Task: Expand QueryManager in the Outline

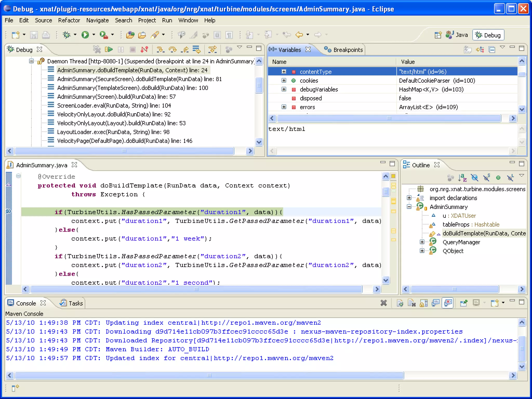Action: [422, 242]
